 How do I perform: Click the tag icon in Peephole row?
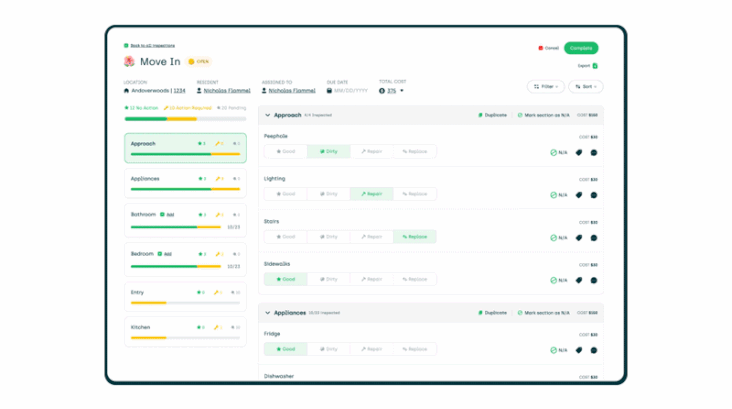[x=579, y=153]
